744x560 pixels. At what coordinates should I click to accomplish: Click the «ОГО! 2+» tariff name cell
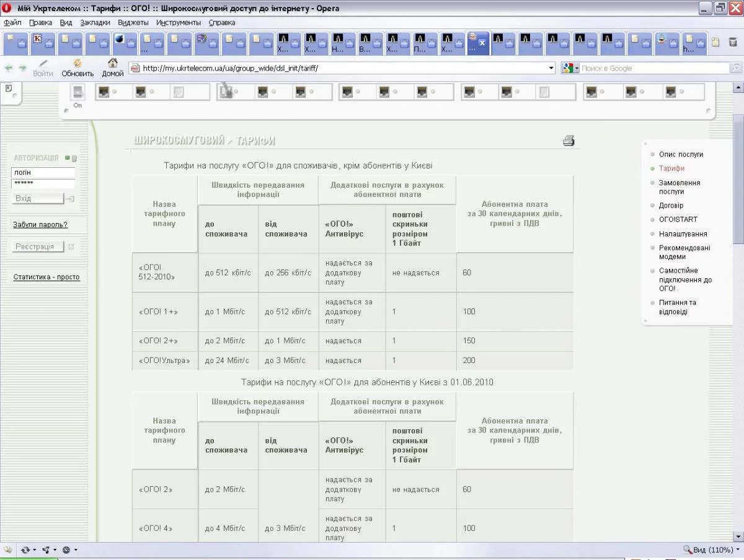(165, 341)
